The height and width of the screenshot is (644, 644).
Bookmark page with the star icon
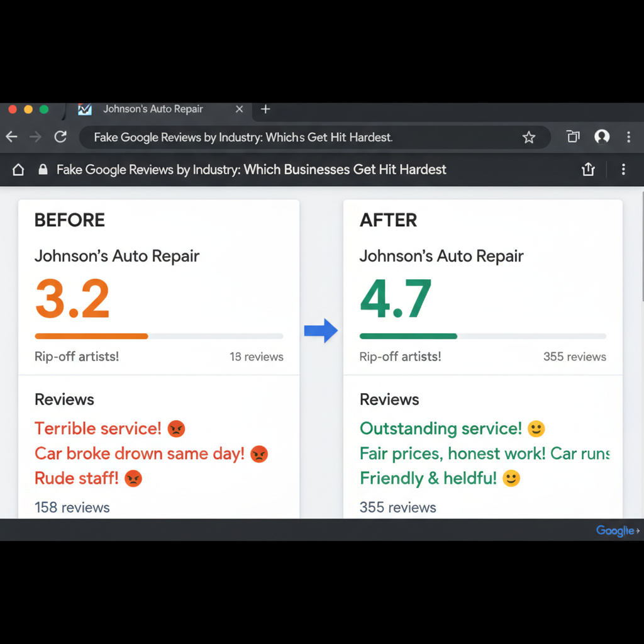point(529,137)
